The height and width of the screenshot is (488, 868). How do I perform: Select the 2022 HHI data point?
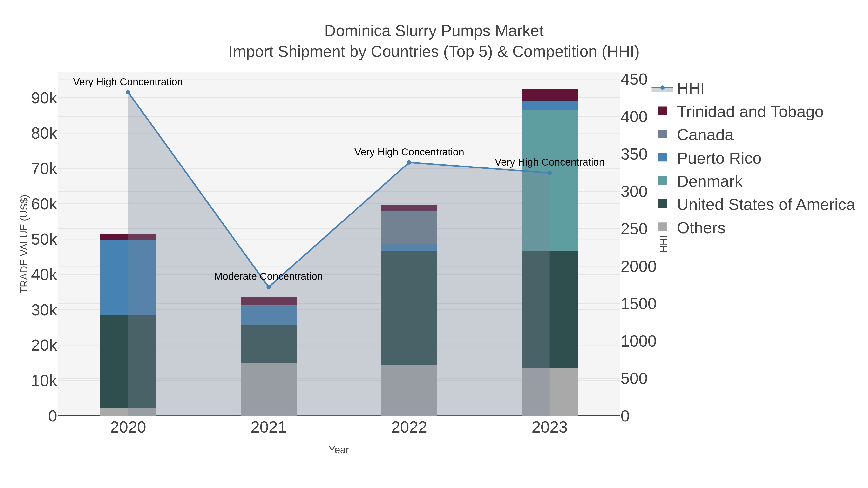(409, 162)
